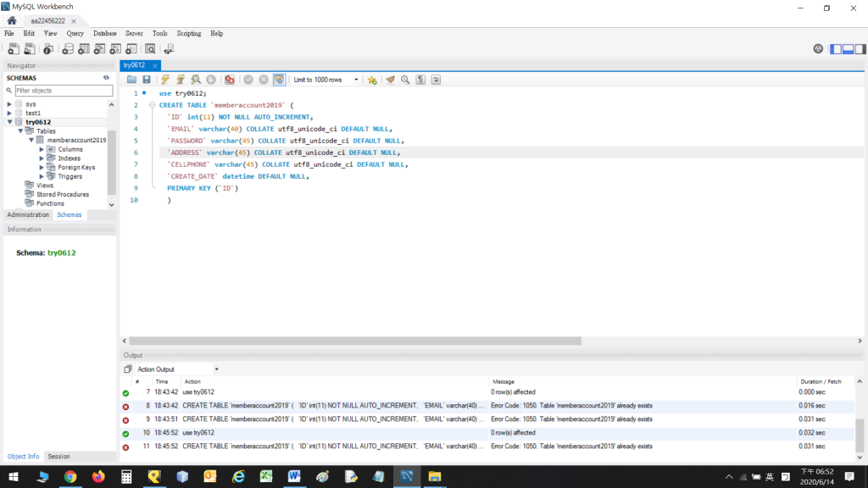Toggle auto-commit mode icon

[x=279, y=80]
